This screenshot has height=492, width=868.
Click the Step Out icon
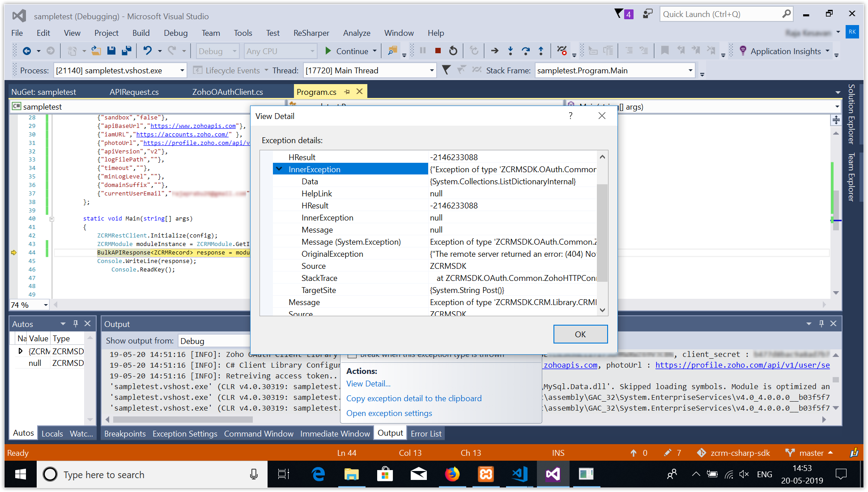point(541,51)
